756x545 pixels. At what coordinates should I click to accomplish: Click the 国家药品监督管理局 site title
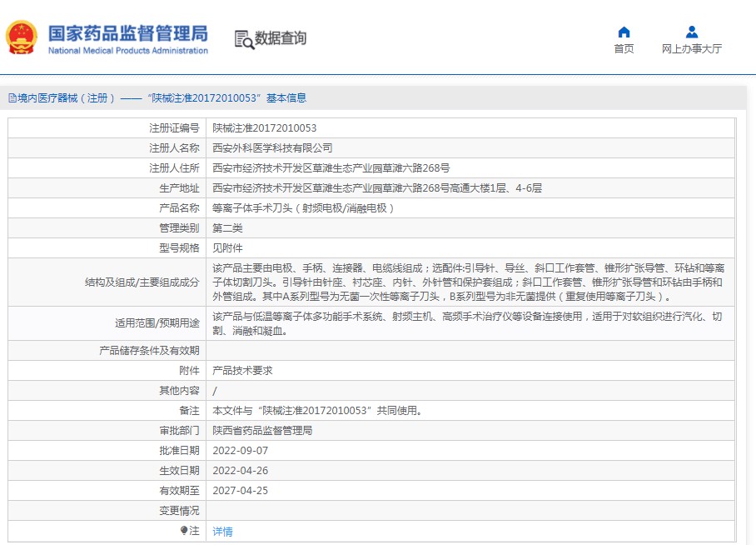pyautogui.click(x=127, y=33)
